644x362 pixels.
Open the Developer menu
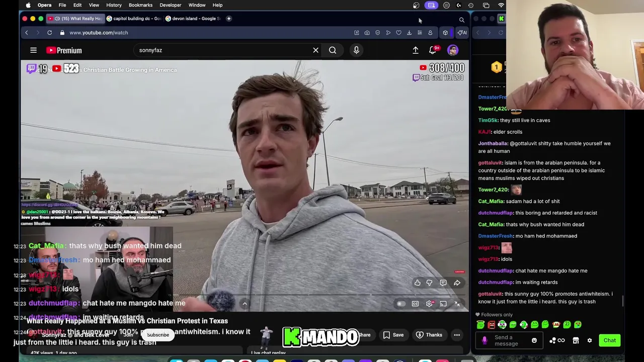[170, 5]
